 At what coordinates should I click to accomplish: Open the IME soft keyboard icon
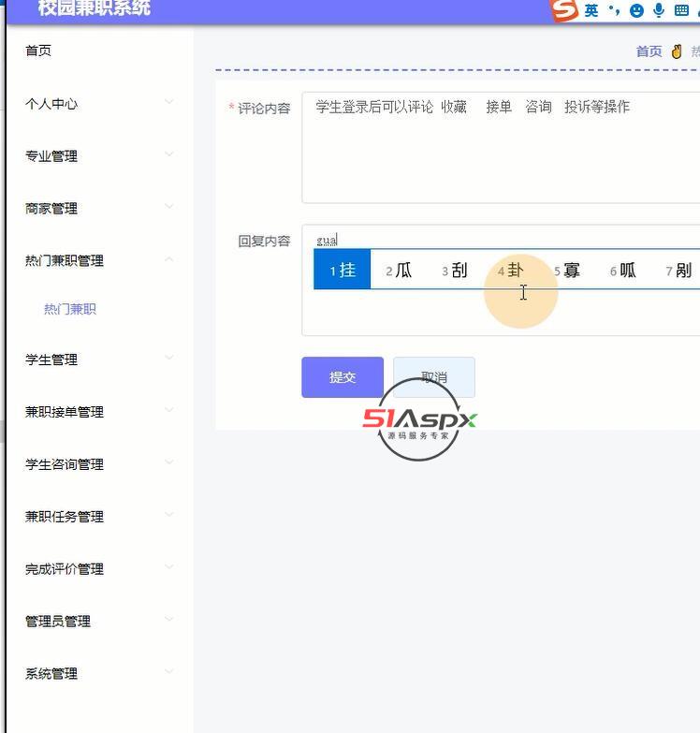(681, 10)
